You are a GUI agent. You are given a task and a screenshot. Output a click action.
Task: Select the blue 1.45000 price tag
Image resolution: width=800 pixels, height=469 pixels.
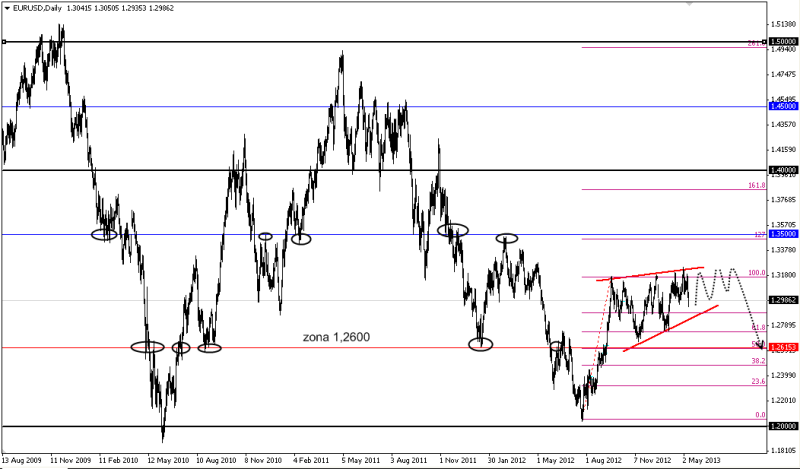781,106
